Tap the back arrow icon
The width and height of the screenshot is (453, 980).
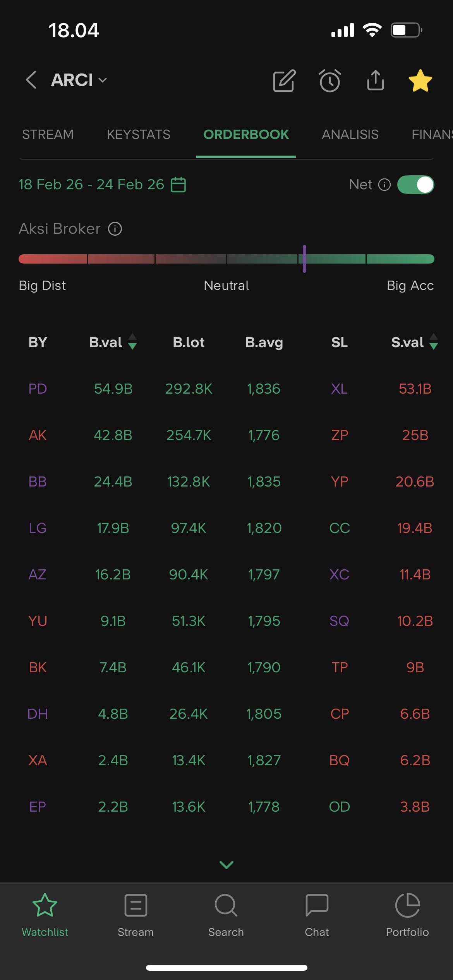point(31,80)
